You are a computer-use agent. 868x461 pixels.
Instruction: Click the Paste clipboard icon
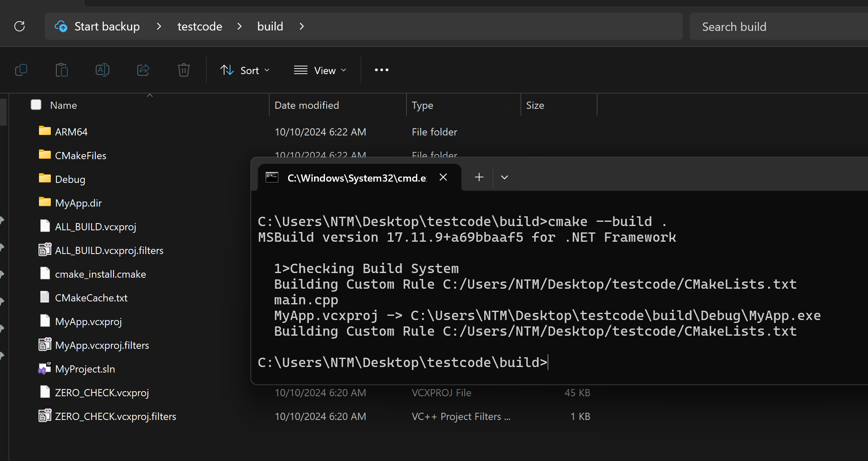[x=62, y=70]
